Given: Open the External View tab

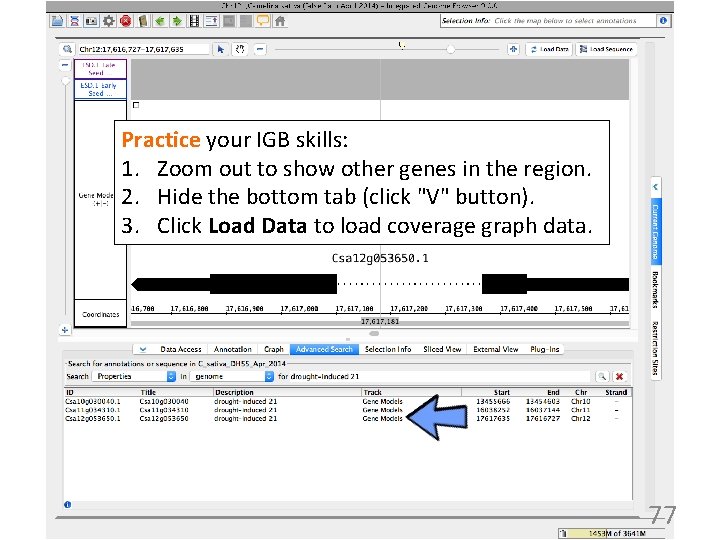Looking at the screenshot, I should point(496,349).
